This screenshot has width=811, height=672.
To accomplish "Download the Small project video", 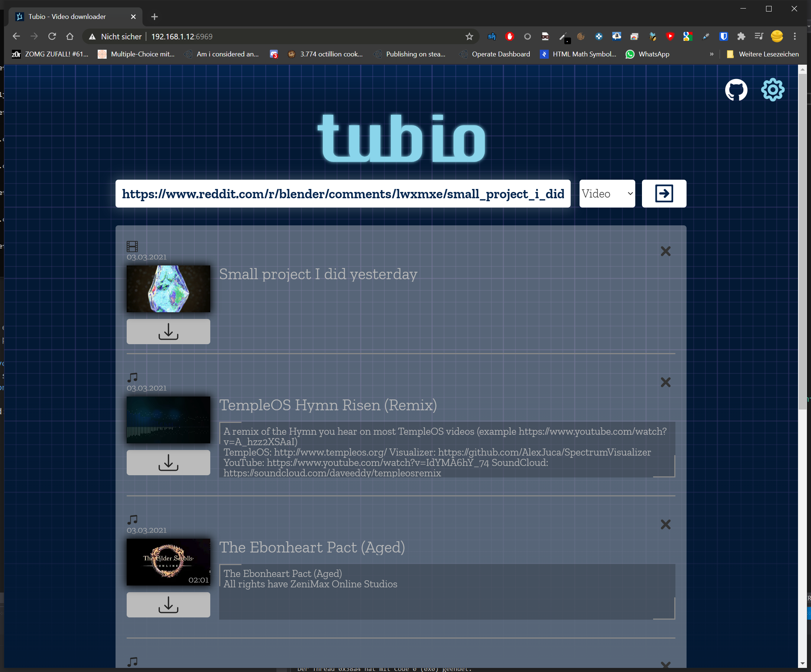I will point(168,331).
